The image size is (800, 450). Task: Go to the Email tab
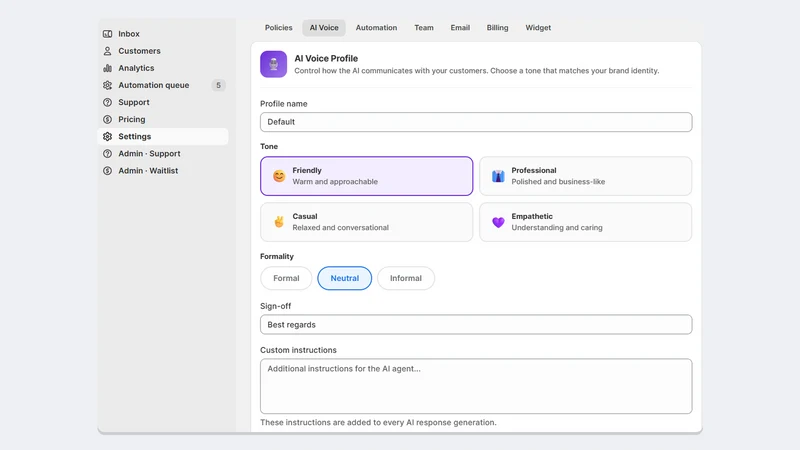460,28
